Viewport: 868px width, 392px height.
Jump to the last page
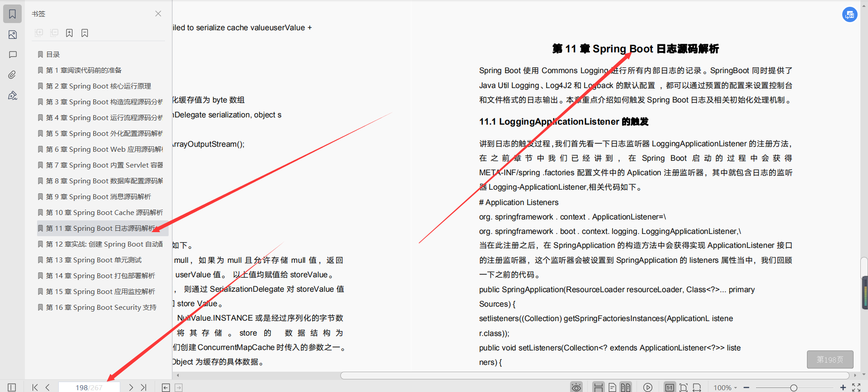144,387
